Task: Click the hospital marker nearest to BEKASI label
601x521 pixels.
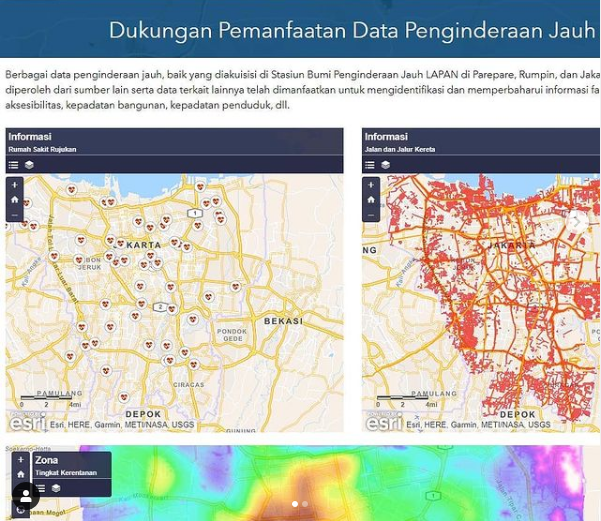Action: 236,286
